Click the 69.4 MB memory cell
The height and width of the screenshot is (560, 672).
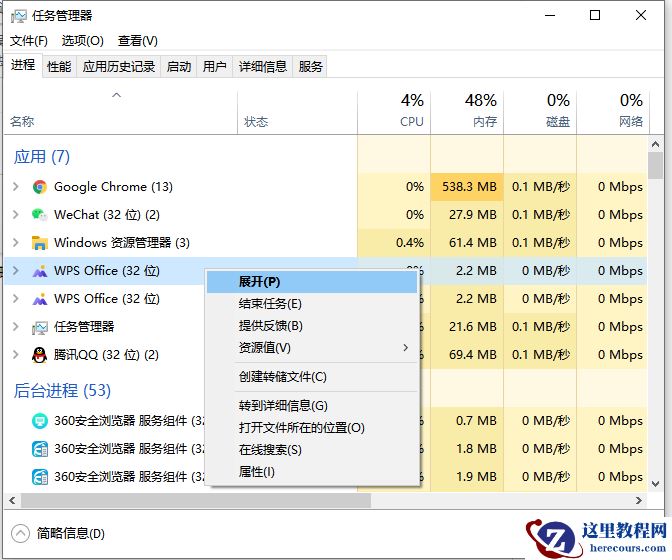[x=467, y=355]
